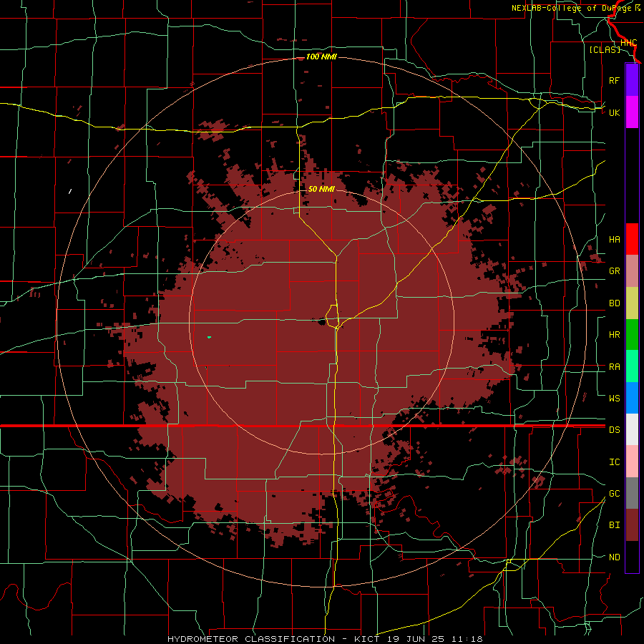Image resolution: width=644 pixels, height=644 pixels.
Task: Click the GR pink-brown legend swatch
Action: click(632, 271)
